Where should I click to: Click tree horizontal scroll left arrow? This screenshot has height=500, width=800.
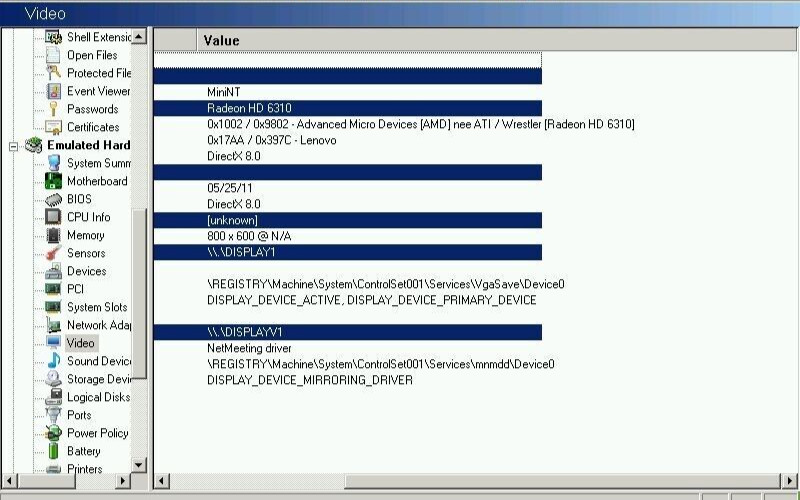[10, 481]
